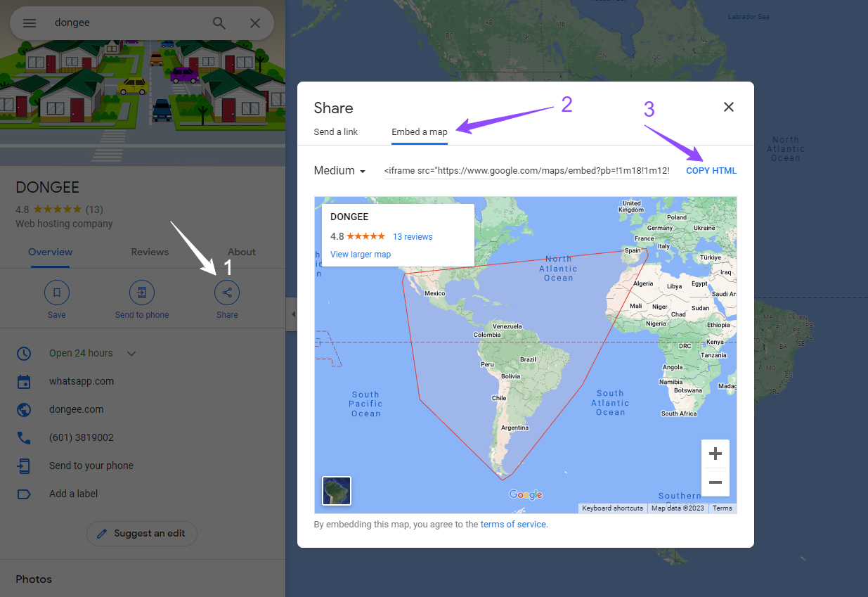The width and height of the screenshot is (868, 597).
Task: Switch embedded map to satellite layer thumbnail
Action: point(337,491)
